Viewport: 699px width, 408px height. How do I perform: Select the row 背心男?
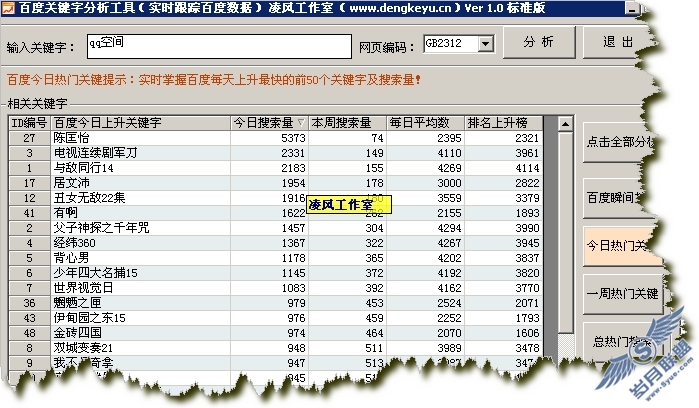pyautogui.click(x=275, y=258)
